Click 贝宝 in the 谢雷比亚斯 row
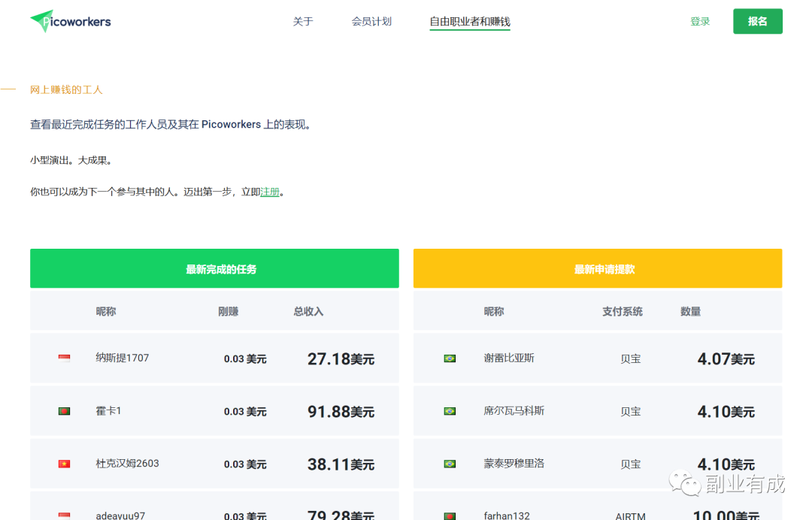Image resolution: width=812 pixels, height=520 pixels. (630, 358)
